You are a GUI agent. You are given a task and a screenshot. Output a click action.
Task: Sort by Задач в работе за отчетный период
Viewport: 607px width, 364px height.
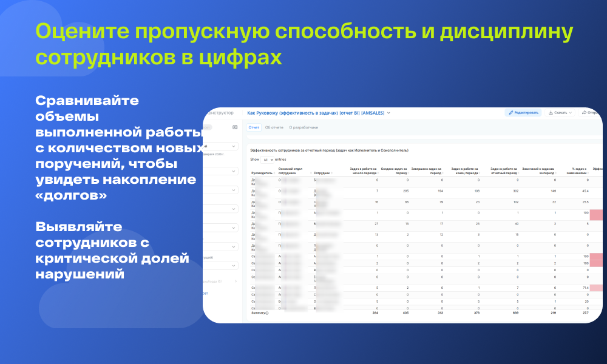518,173
